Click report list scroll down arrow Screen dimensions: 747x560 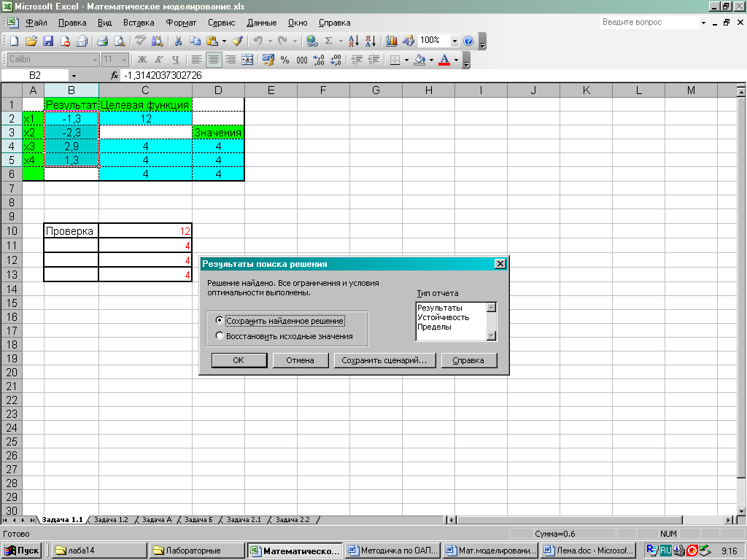click(492, 335)
